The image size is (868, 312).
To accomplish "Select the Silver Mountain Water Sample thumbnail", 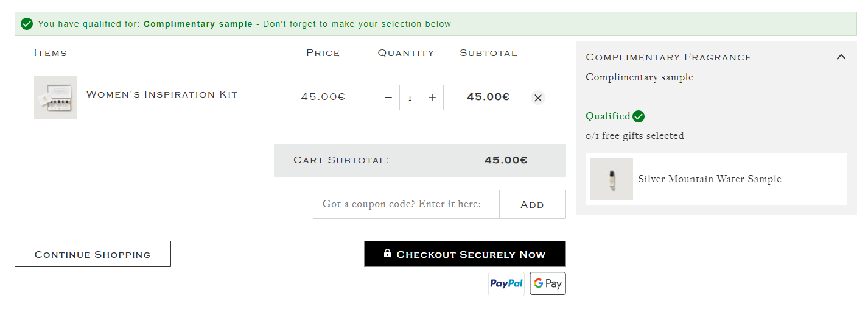I will click(x=612, y=179).
